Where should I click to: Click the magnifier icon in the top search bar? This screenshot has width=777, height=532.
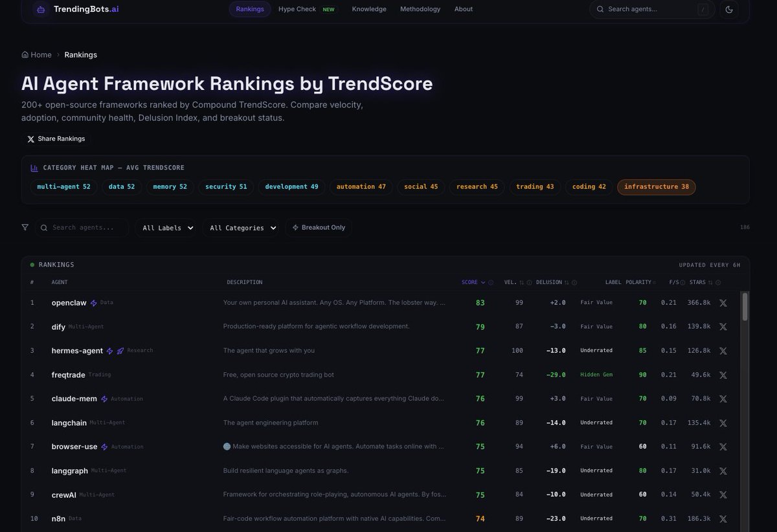coord(600,9)
